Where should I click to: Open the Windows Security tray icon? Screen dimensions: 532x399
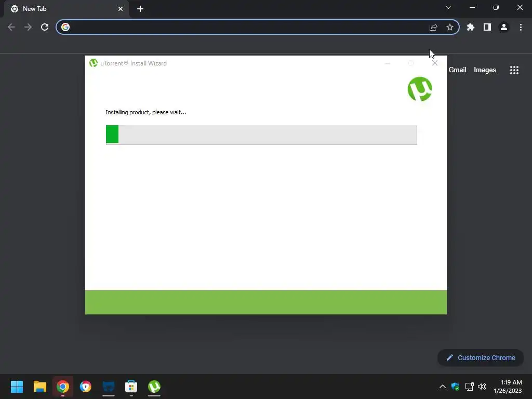(455, 387)
